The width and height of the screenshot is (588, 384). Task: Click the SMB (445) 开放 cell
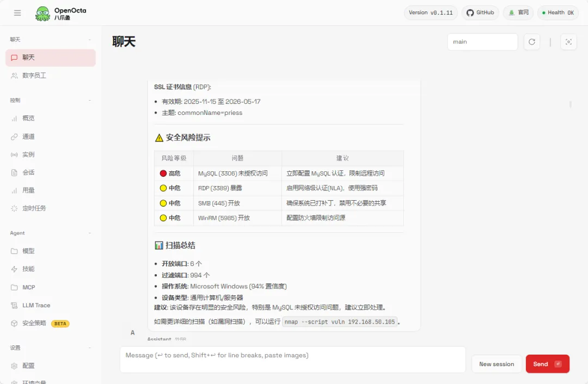pyautogui.click(x=237, y=203)
